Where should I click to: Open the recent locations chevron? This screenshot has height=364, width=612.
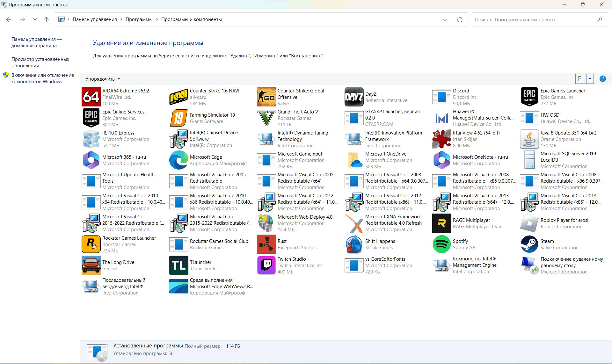click(35, 19)
